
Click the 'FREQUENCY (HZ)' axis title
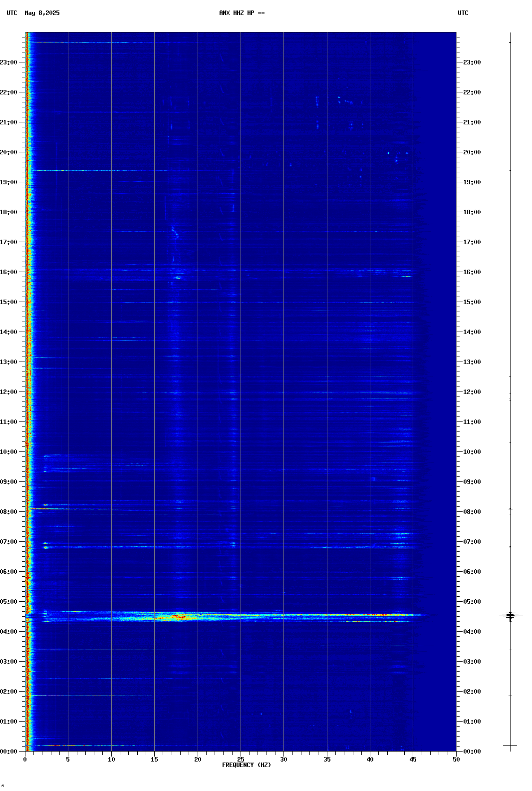pos(247,765)
